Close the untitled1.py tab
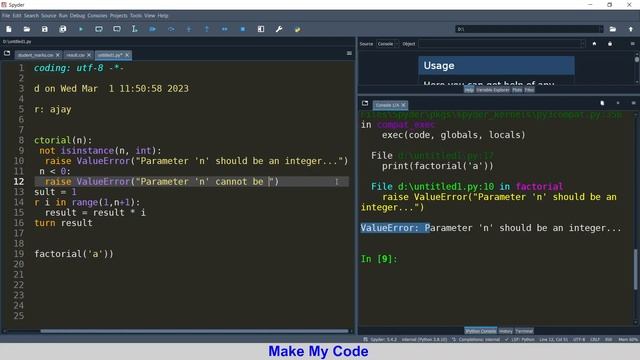 [127, 55]
